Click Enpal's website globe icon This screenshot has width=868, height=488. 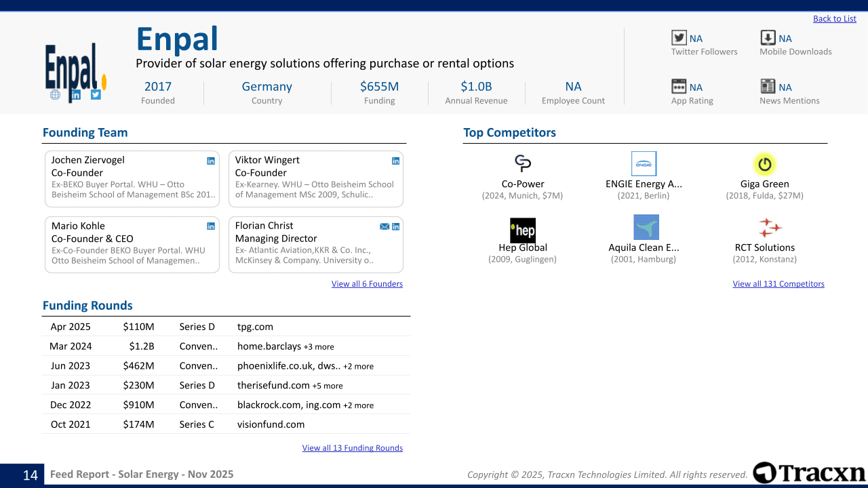point(56,95)
